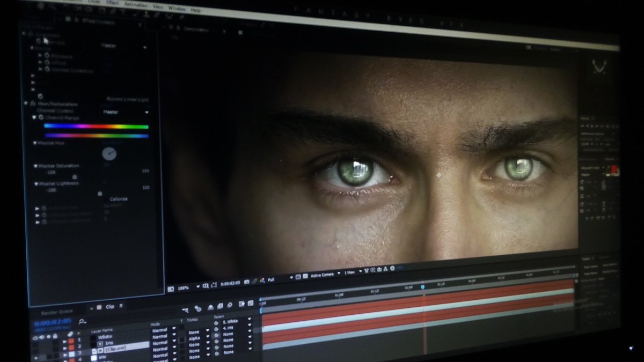Collapse the Hue/Saturation effect
Viewport: 644px width, 362px height.
tap(26, 104)
